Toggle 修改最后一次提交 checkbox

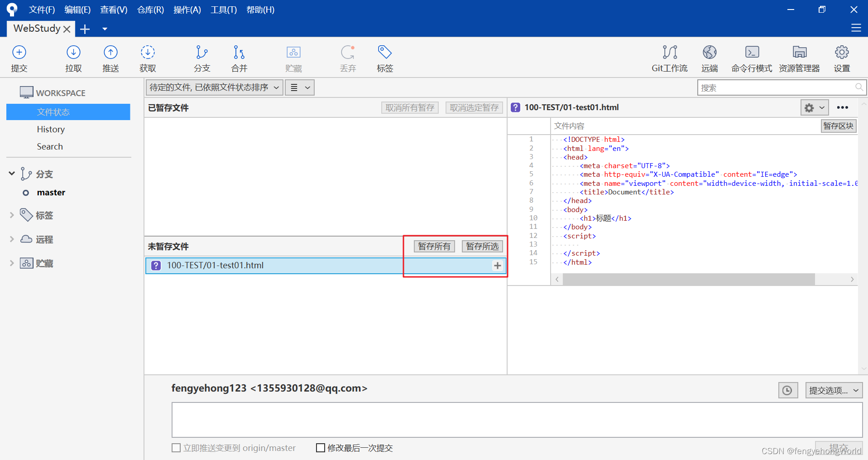[320, 448]
